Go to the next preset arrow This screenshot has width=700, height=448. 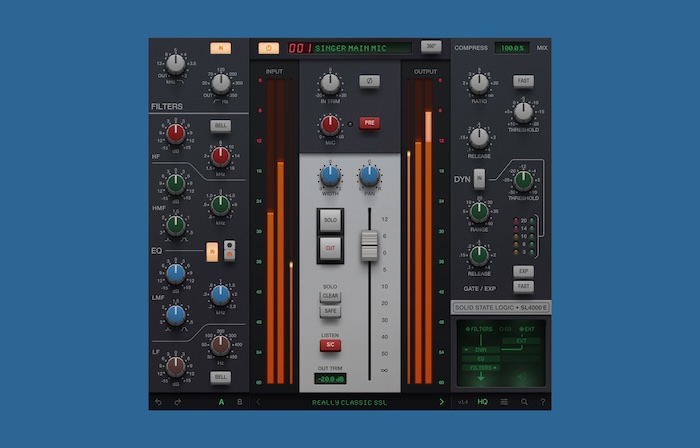click(442, 402)
